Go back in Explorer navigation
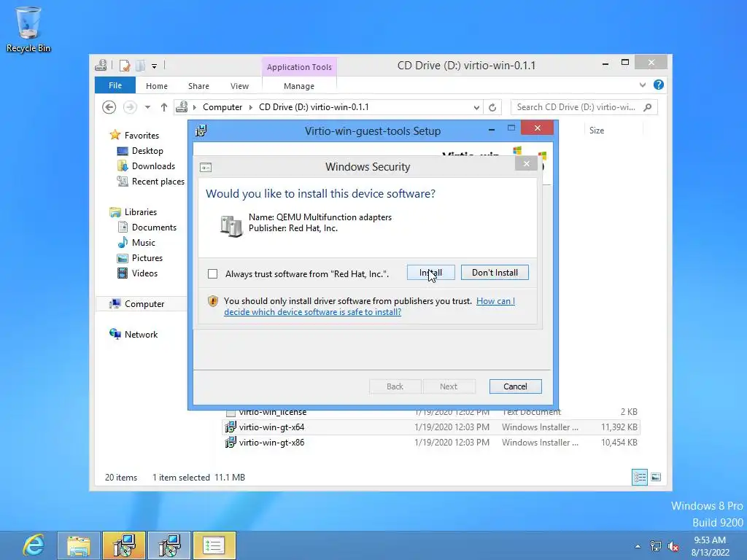Screen dimensions: 747x560 pos(109,107)
